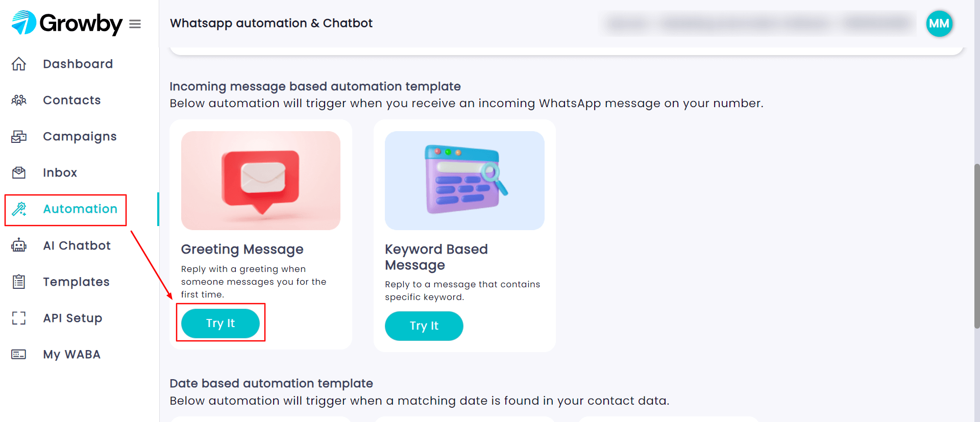
Task: Select the Inbox envelope icon
Action: pyautogui.click(x=19, y=172)
